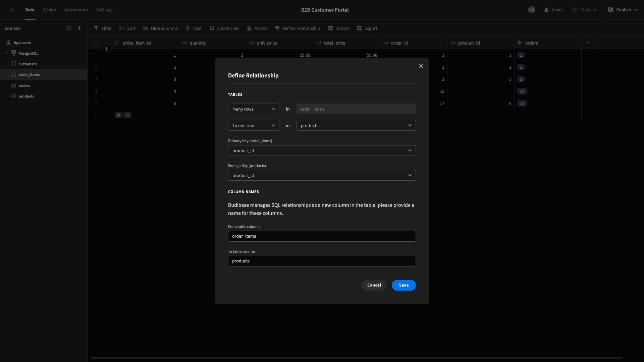The height and width of the screenshot is (362, 644).
Task: Toggle the select-all rows checkbox
Action: pyautogui.click(x=96, y=43)
